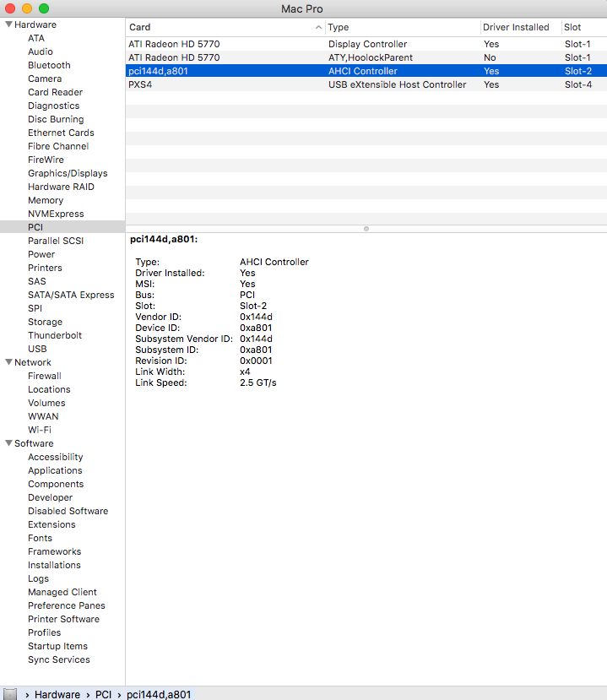The width and height of the screenshot is (607, 700).
Task: Open Printer Software in the sidebar
Action: (x=63, y=619)
